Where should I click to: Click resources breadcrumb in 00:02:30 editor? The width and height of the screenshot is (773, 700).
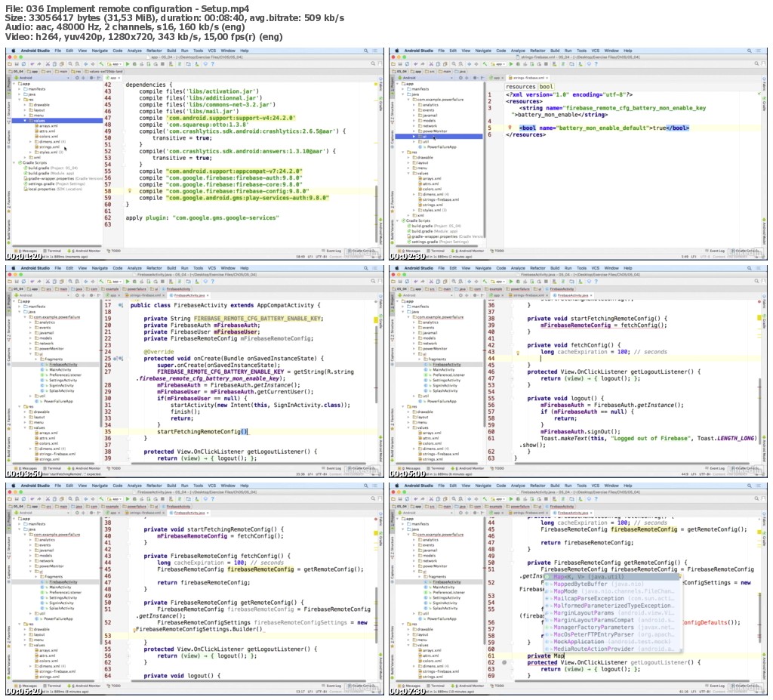[520, 86]
